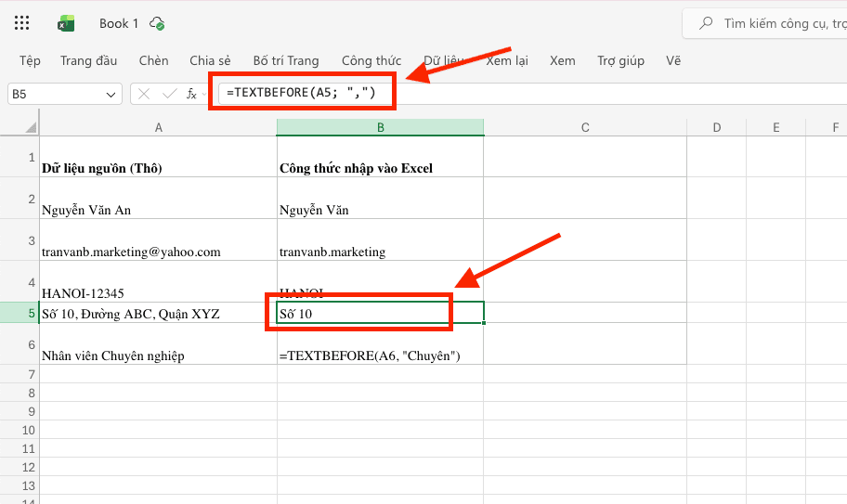The image size is (847, 504).
Task: Click the B5 name box field
Action: click(x=65, y=94)
